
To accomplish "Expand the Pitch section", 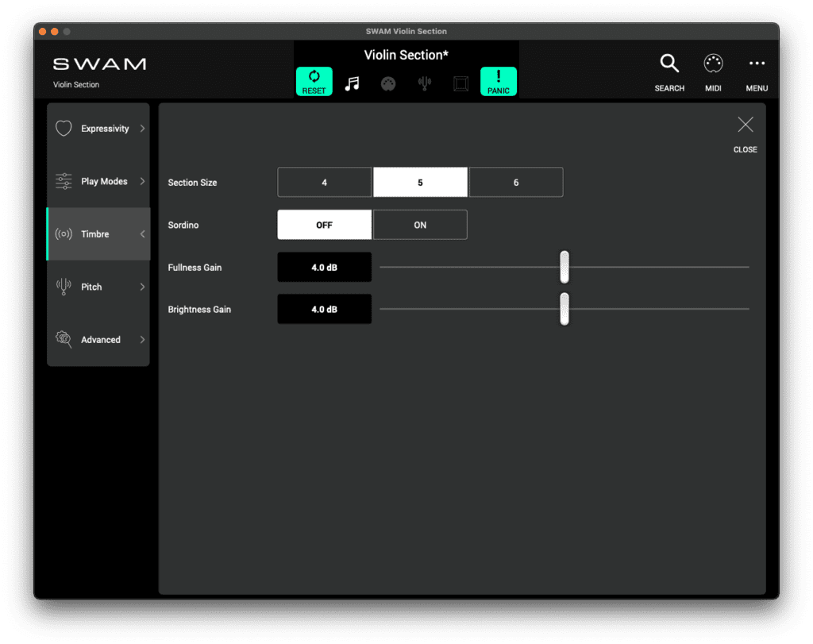I will [x=98, y=287].
